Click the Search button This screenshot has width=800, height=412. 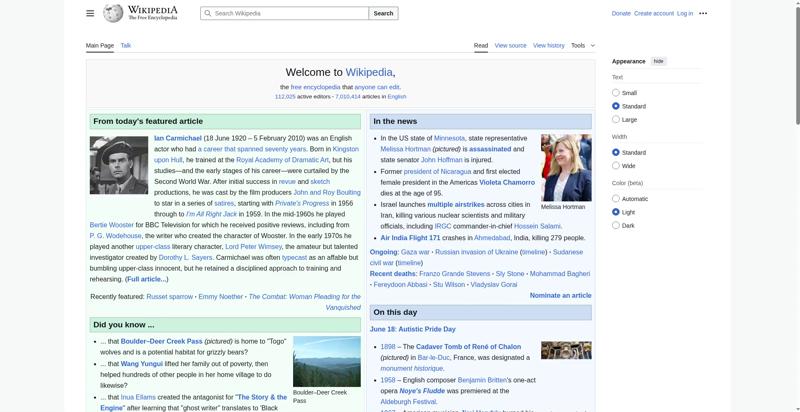[383, 13]
